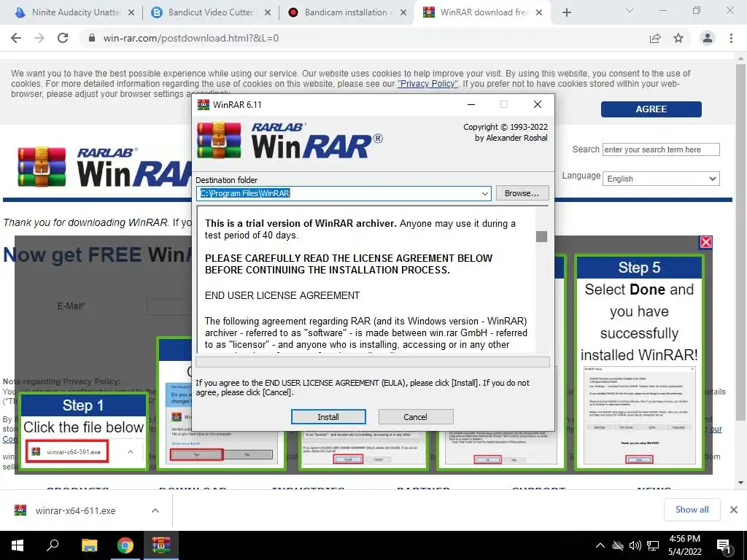
Task: Click the share page icon in address bar
Action: pyautogui.click(x=656, y=39)
